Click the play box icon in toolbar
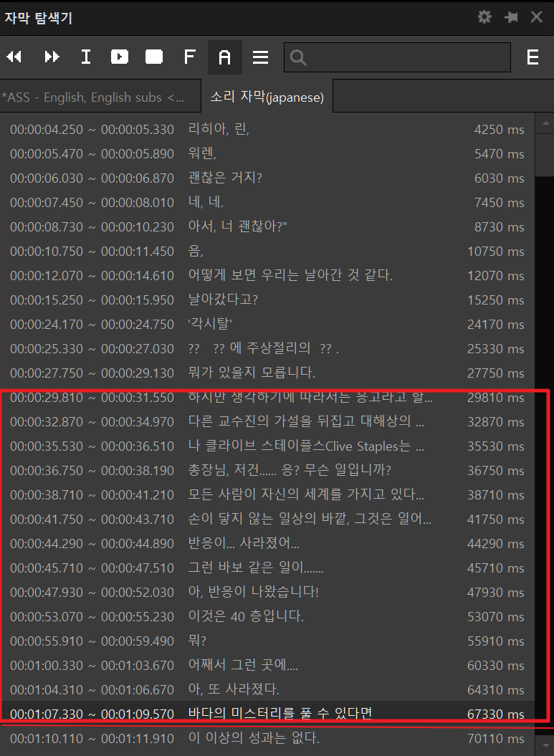This screenshot has width=554, height=756. [x=120, y=57]
